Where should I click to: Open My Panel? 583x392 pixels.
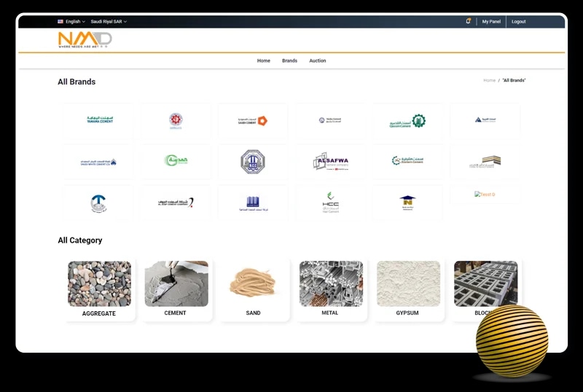(x=491, y=22)
